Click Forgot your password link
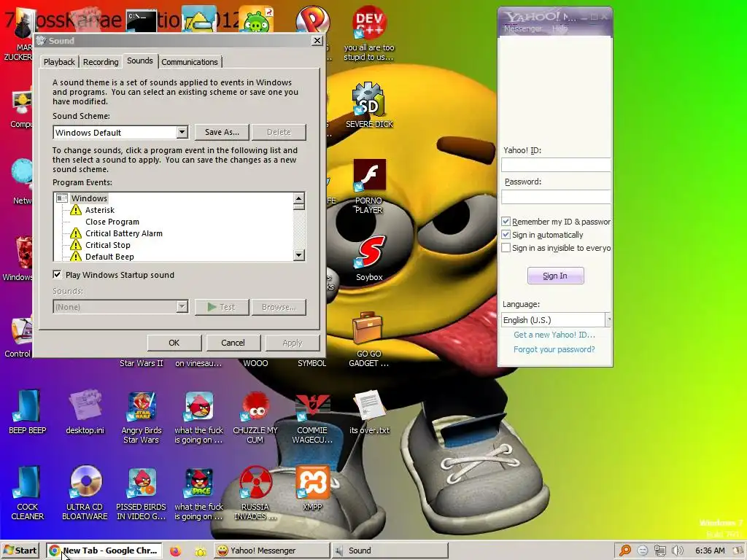This screenshot has width=747, height=560. pos(554,349)
